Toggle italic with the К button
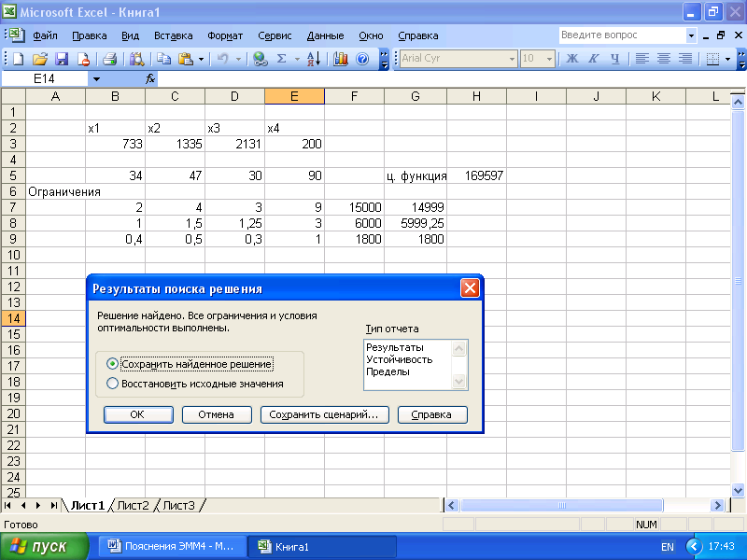Image resolution: width=747 pixels, height=560 pixels. [593, 59]
